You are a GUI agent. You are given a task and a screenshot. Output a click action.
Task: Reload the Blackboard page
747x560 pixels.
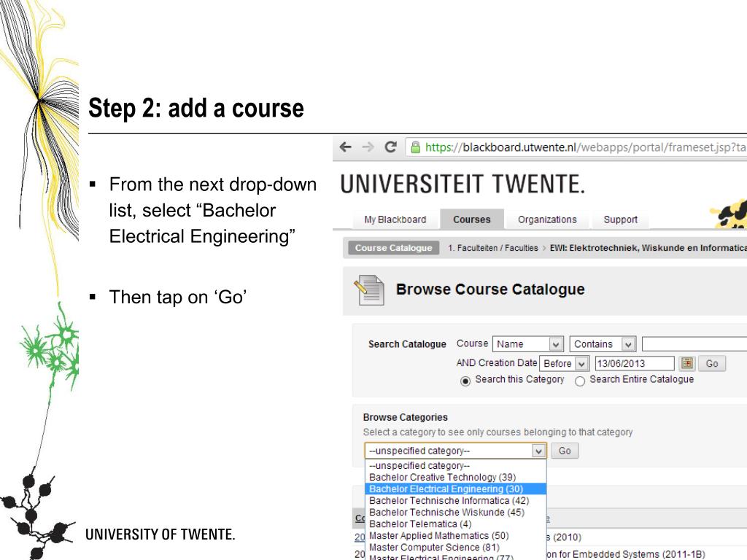click(x=391, y=147)
